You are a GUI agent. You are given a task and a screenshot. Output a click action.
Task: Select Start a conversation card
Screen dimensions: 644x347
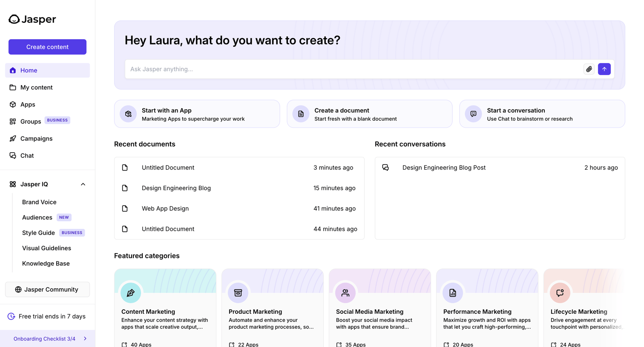tap(542, 114)
